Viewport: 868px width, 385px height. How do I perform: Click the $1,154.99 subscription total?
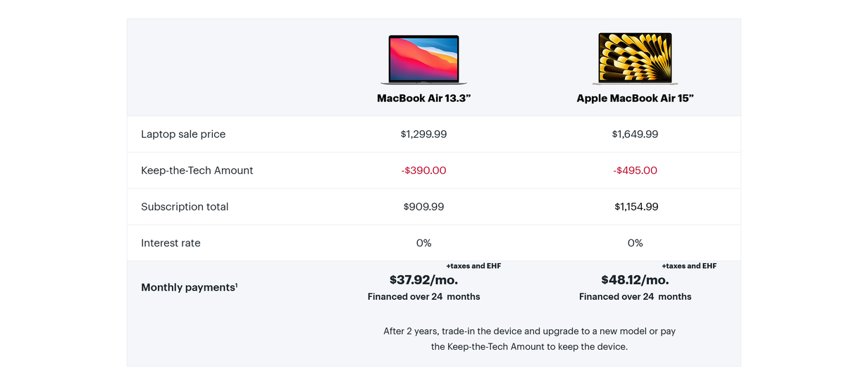point(636,207)
